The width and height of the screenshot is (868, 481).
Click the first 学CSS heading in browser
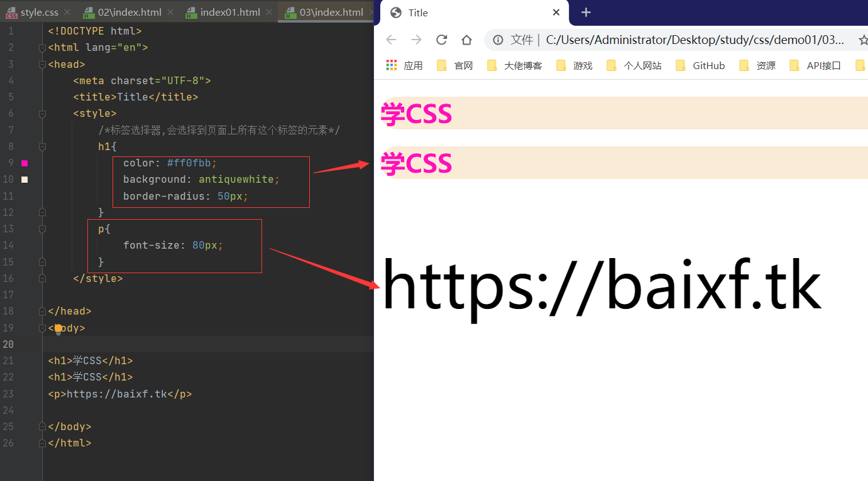[x=417, y=114]
